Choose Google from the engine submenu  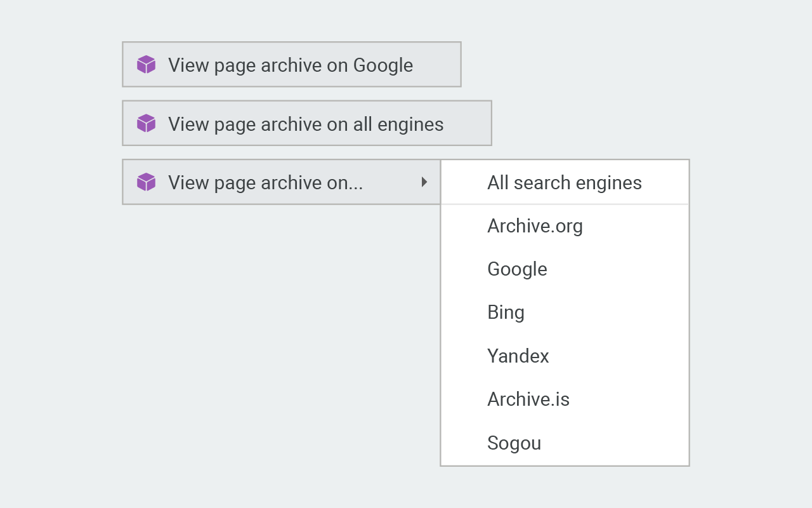coord(565,269)
